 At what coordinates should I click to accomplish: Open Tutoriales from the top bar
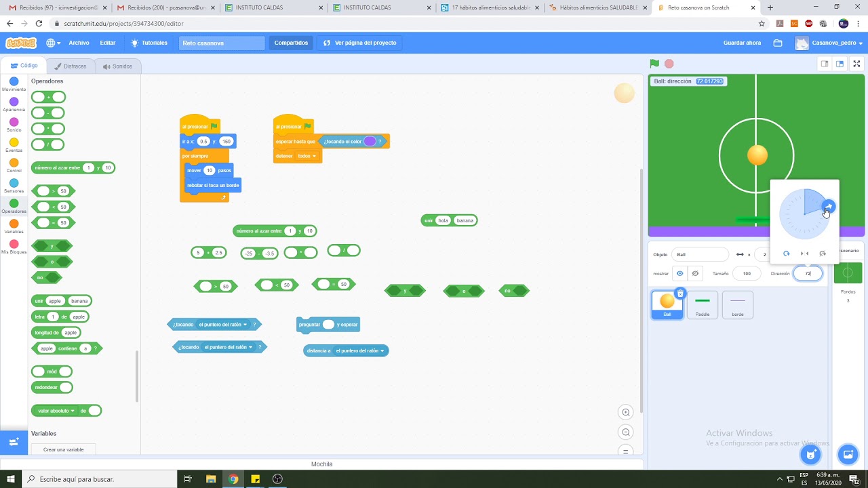coord(149,43)
